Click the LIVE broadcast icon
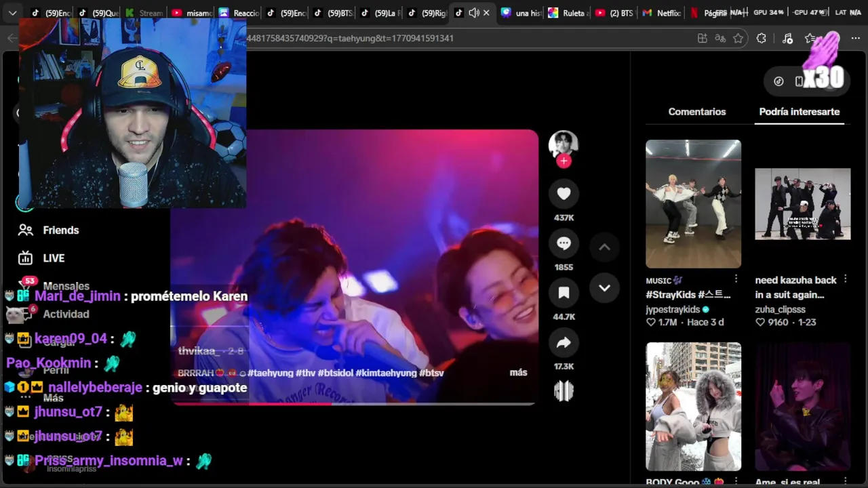 click(26, 258)
